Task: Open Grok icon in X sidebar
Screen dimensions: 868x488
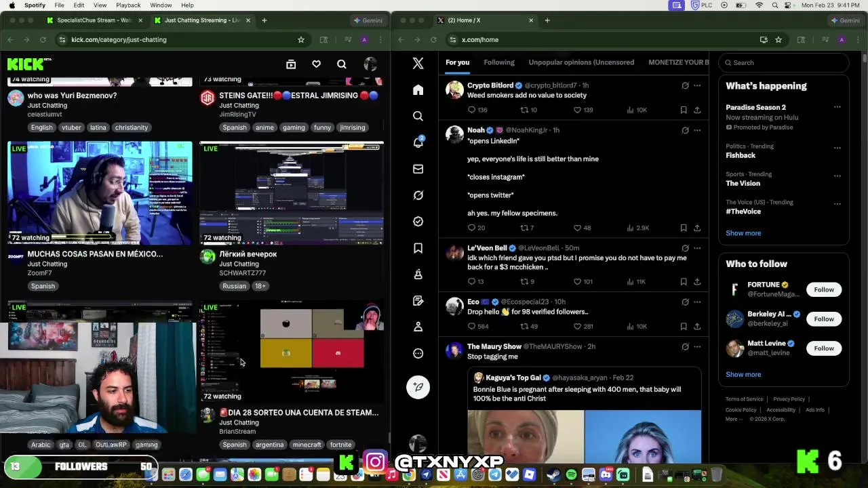Action: [x=418, y=195]
